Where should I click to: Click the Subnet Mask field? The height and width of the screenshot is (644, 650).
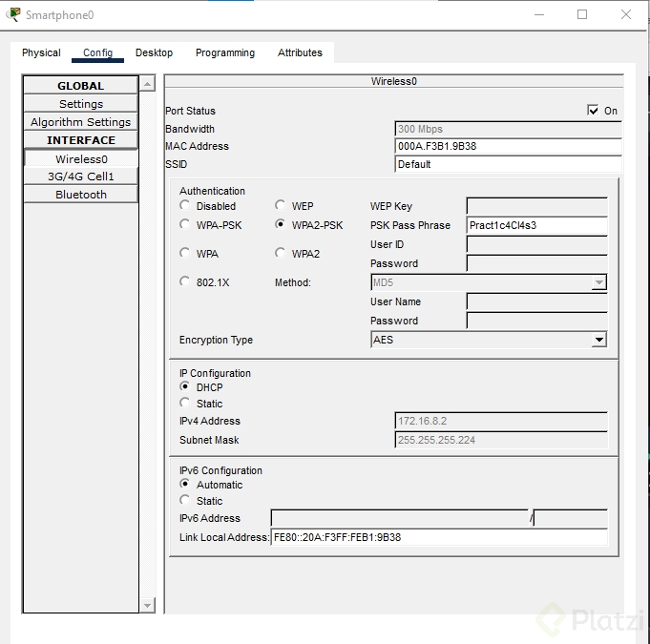pos(501,440)
